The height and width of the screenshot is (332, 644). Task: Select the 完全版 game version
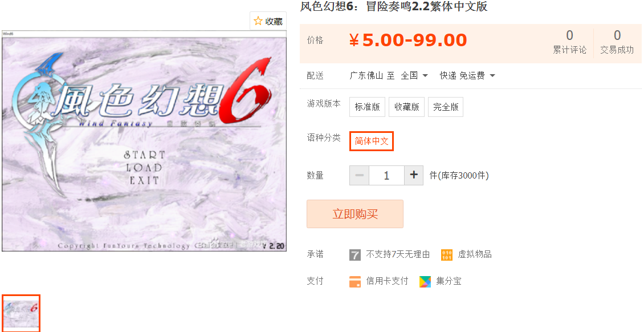[446, 107]
